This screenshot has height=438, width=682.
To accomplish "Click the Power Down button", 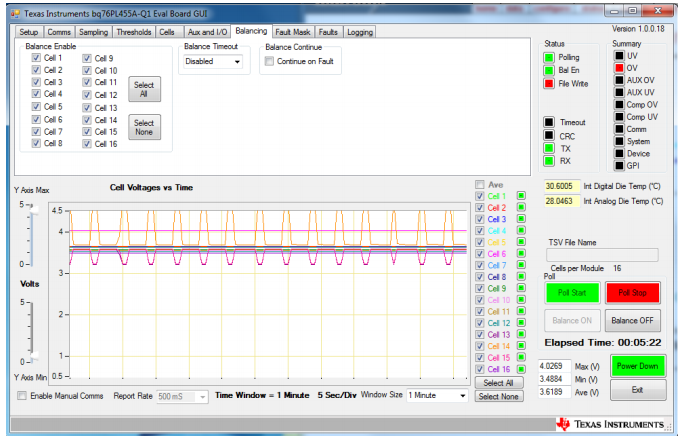I will tap(638, 366).
